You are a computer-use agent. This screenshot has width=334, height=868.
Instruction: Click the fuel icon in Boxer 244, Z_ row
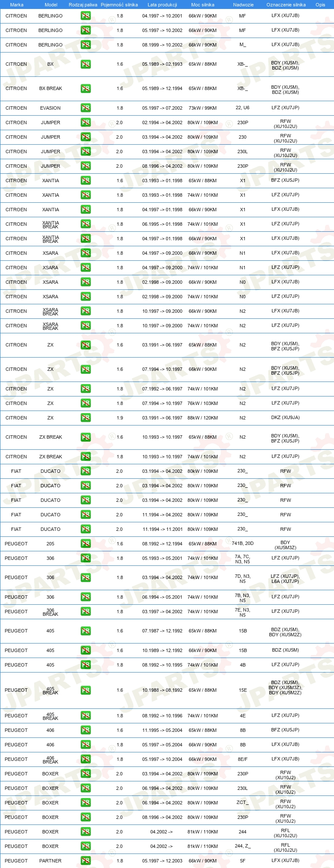pyautogui.click(x=85, y=846)
